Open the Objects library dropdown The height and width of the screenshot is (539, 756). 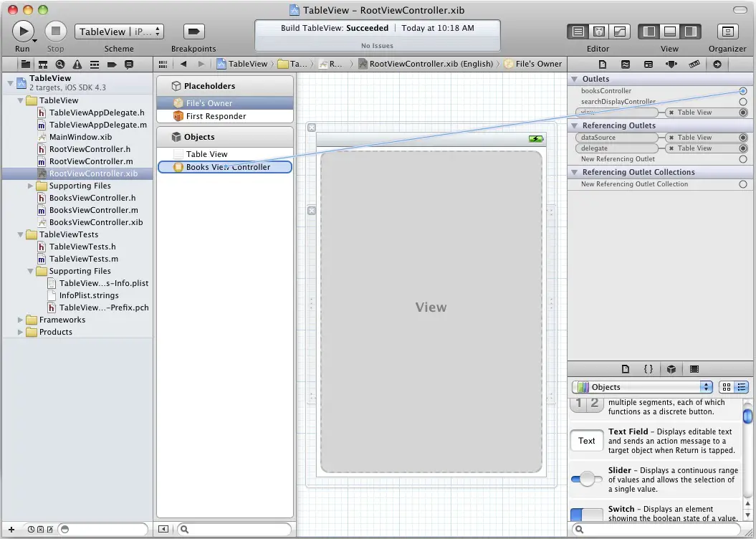tap(642, 387)
